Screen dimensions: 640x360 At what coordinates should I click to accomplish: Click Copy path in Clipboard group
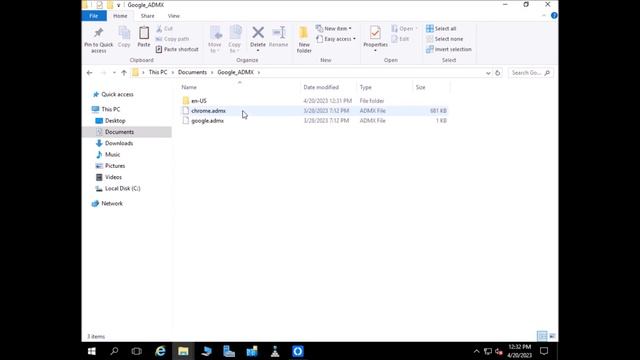(172, 39)
